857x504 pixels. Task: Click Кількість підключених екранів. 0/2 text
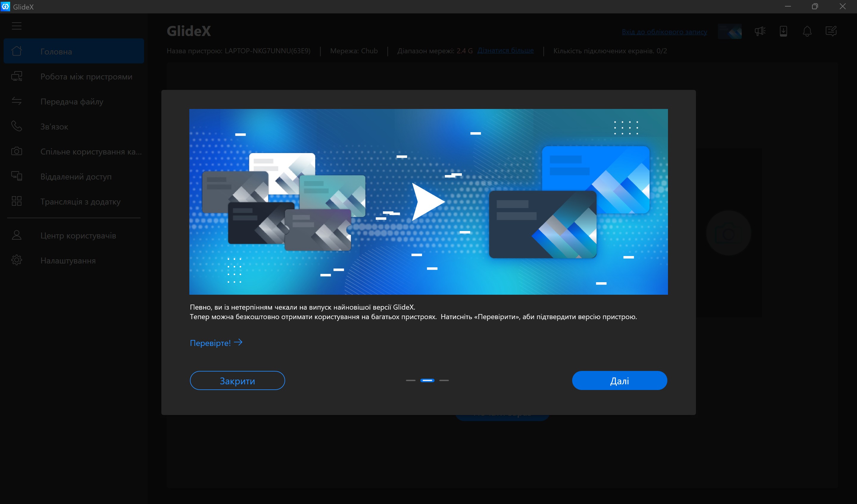(x=610, y=51)
